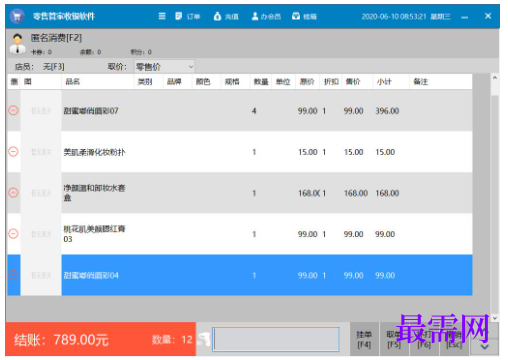This screenshot has height=360, width=508.
Task: Select 匿名消费[F2] anonymous customer
Action: (x=56, y=38)
